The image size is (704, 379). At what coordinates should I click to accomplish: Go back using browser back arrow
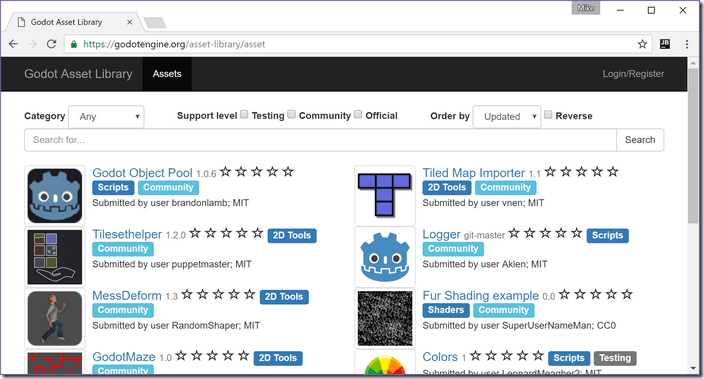point(13,44)
